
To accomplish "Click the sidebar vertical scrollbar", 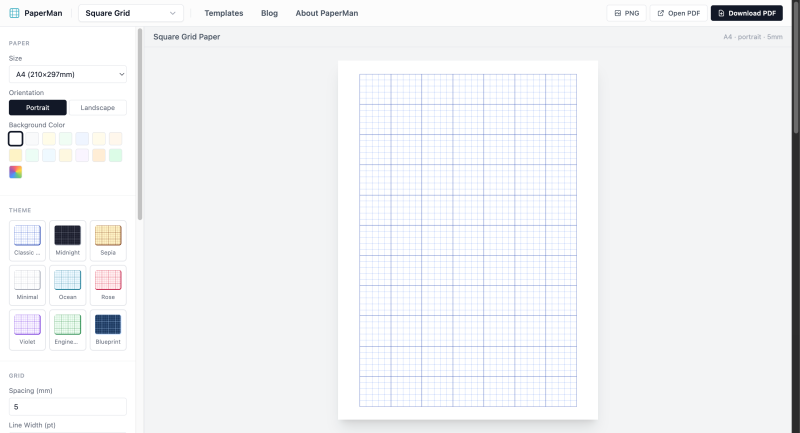I will [140, 124].
